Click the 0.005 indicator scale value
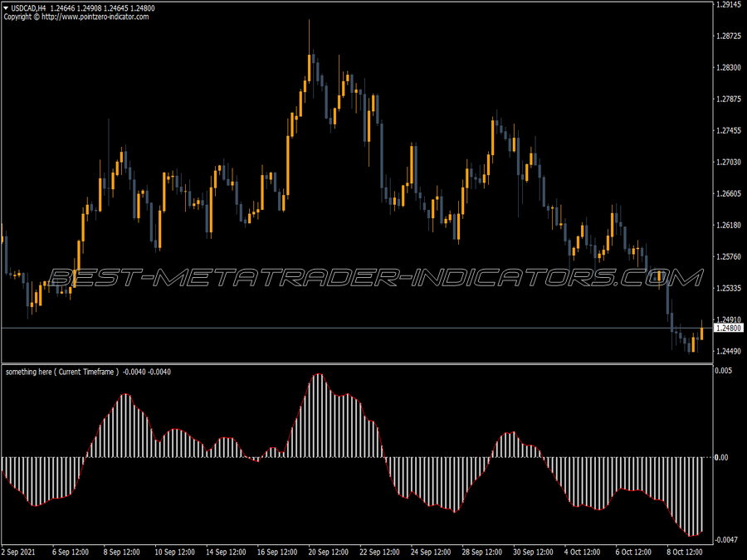This screenshot has width=747, height=560. tap(723, 370)
